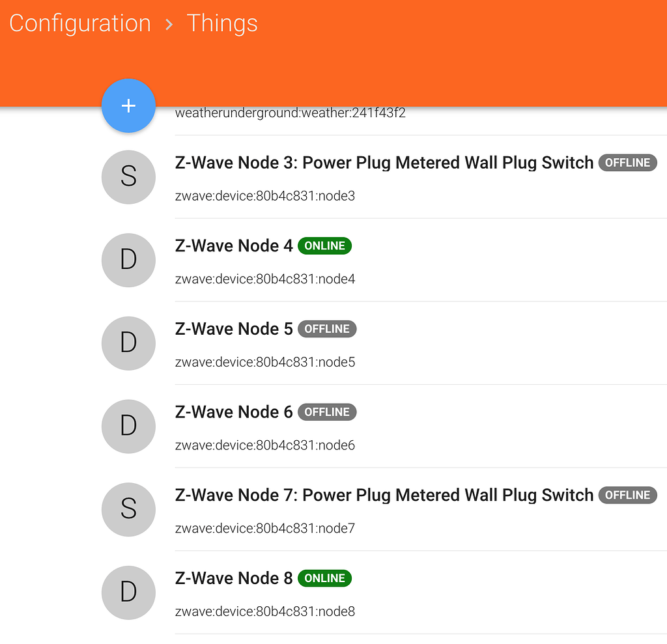This screenshot has height=644, width=667.
Task: Click the OFFLINE badge on Z-Wave Node 3
Action: pos(627,163)
